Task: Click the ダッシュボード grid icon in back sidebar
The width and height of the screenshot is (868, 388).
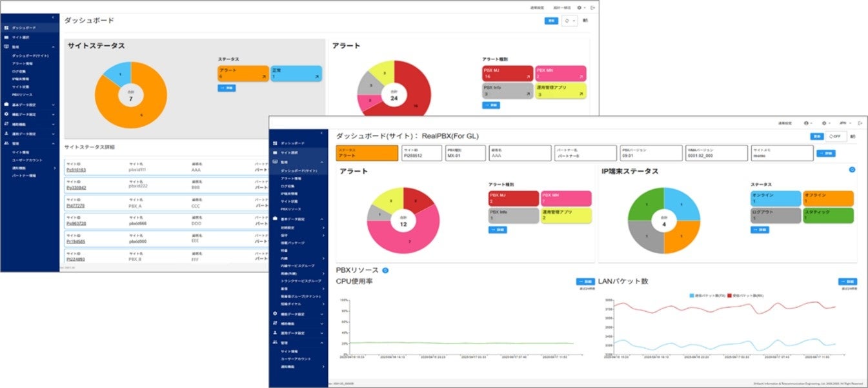Action: click(6, 28)
